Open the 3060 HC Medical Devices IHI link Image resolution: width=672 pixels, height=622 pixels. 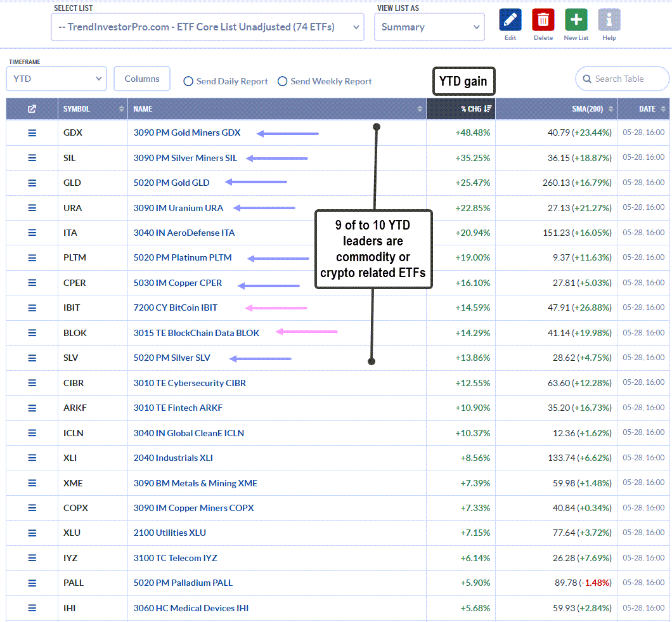(191, 608)
